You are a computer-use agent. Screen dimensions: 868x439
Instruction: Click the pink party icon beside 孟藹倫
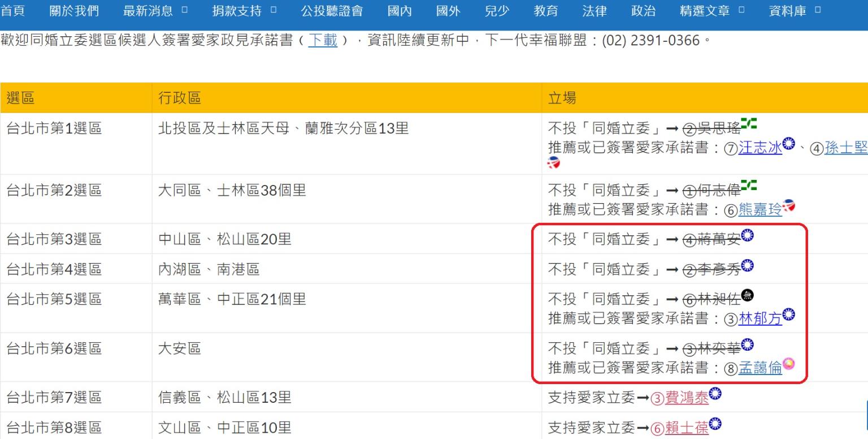click(789, 364)
